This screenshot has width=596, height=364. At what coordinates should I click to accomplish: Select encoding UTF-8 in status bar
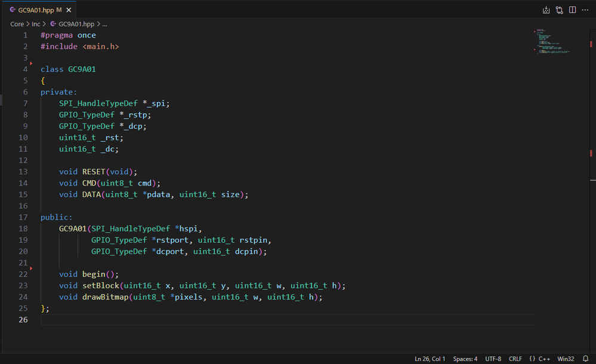coord(493,359)
